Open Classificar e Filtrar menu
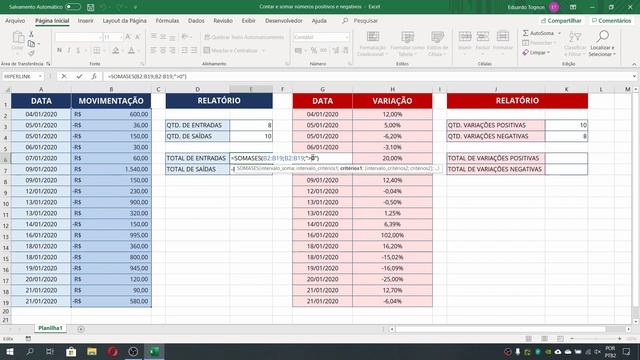The height and width of the screenshot is (360, 640). coord(575,44)
